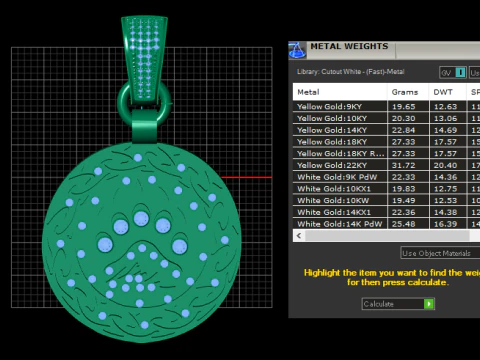Select the White Gold:9K PdW row
The image size is (480, 360).
point(386,177)
